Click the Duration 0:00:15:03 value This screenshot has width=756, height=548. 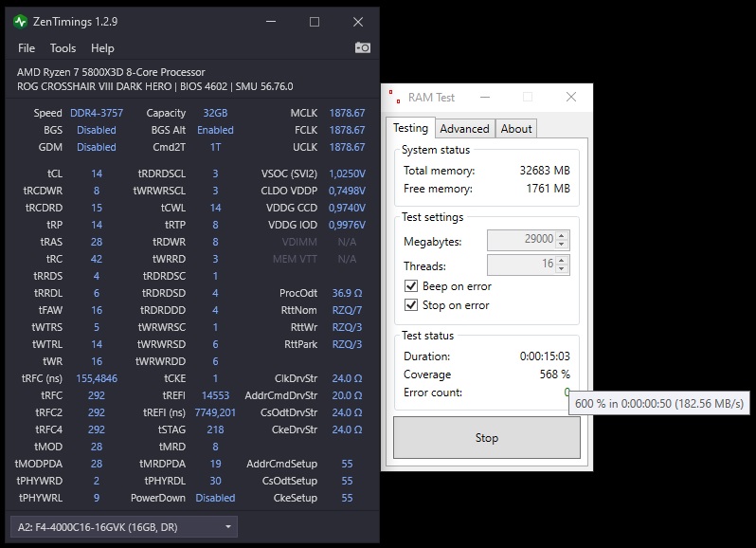[545, 356]
